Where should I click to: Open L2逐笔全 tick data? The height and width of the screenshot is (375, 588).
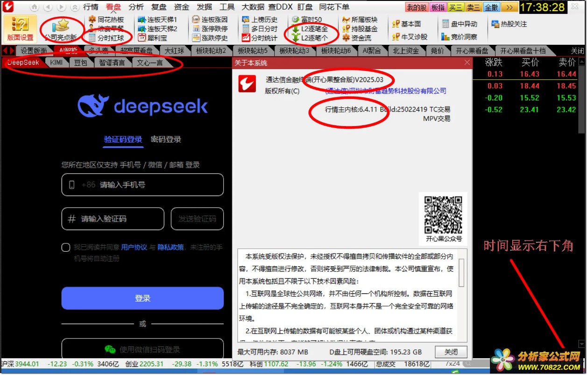[x=310, y=29]
